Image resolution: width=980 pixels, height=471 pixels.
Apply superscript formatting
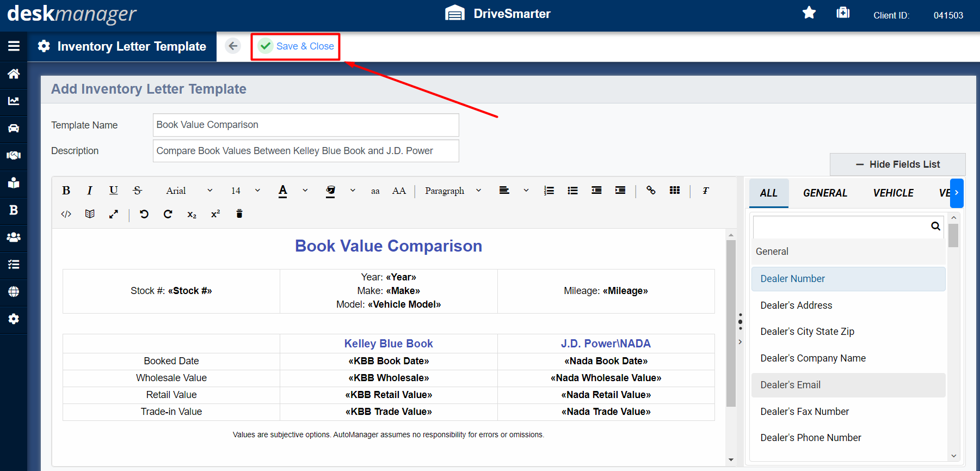tap(215, 214)
